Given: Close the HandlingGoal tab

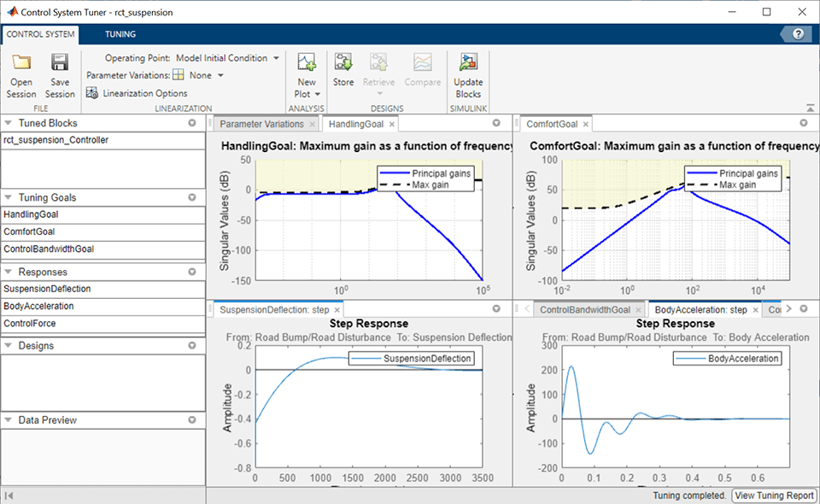Looking at the screenshot, I should coord(392,125).
